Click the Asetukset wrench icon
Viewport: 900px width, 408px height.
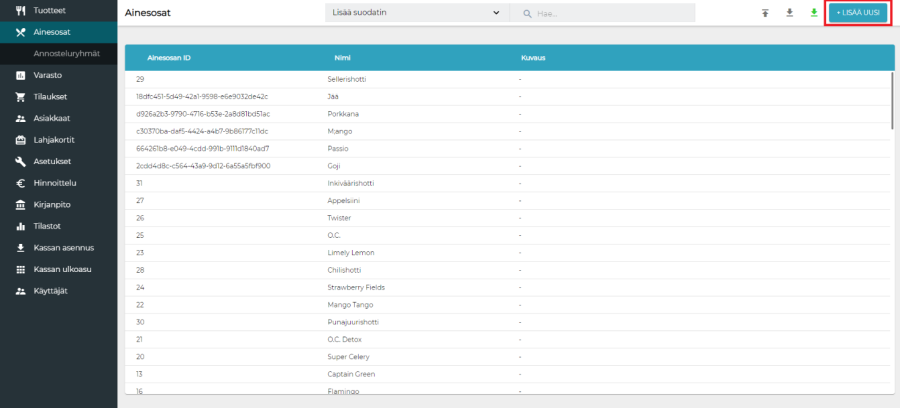(x=21, y=161)
